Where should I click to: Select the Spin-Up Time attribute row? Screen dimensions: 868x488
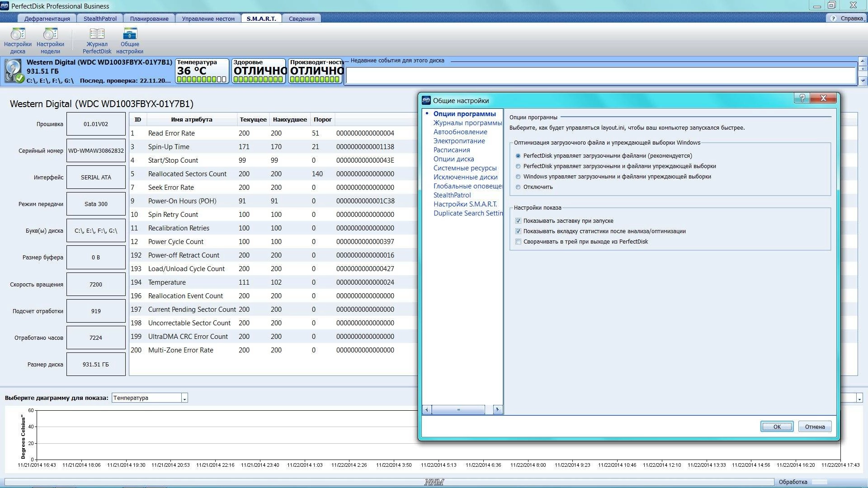pos(273,147)
